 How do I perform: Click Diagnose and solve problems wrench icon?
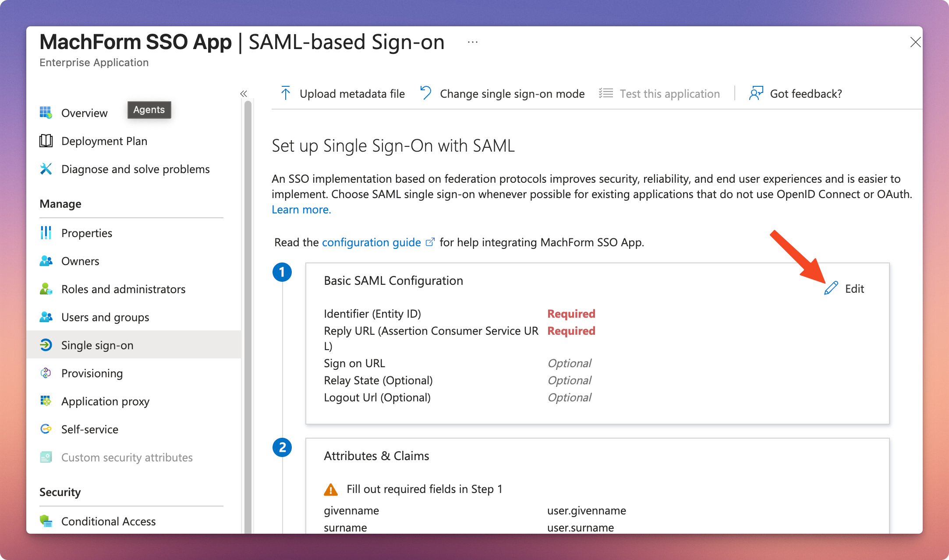pyautogui.click(x=46, y=169)
